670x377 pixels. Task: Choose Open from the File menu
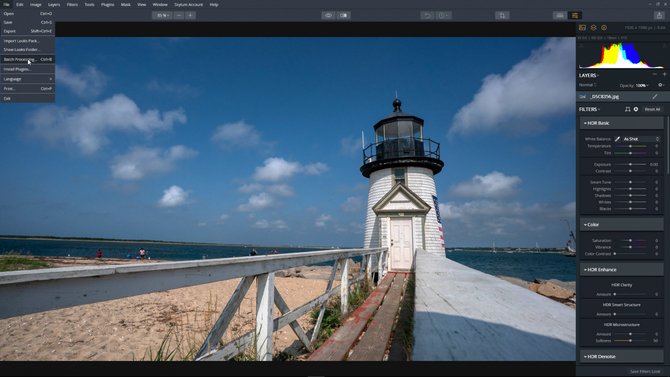[x=27, y=14]
